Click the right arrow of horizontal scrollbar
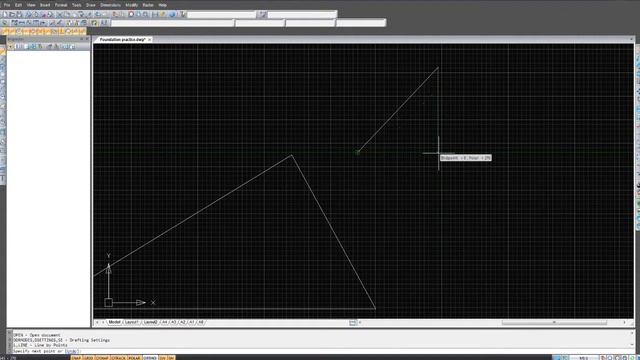Image resolution: width=640 pixels, height=360 pixels. coord(624,322)
